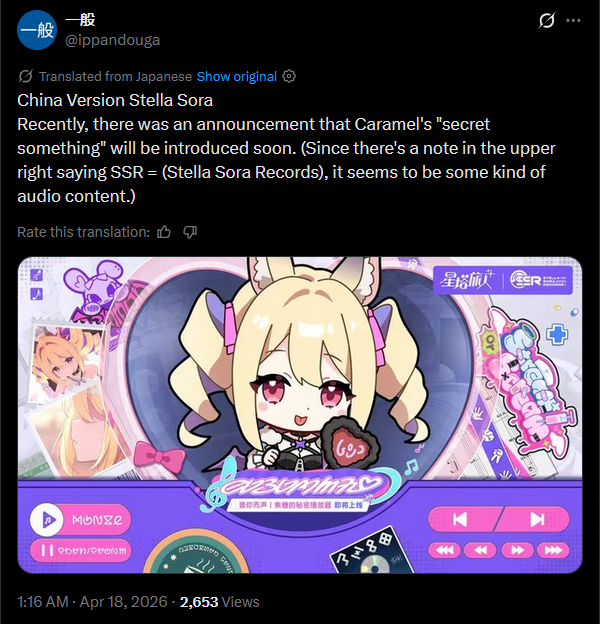The width and height of the screenshot is (600, 624).
Task: Click the blue 一般 profile avatar
Action: pos(37,30)
